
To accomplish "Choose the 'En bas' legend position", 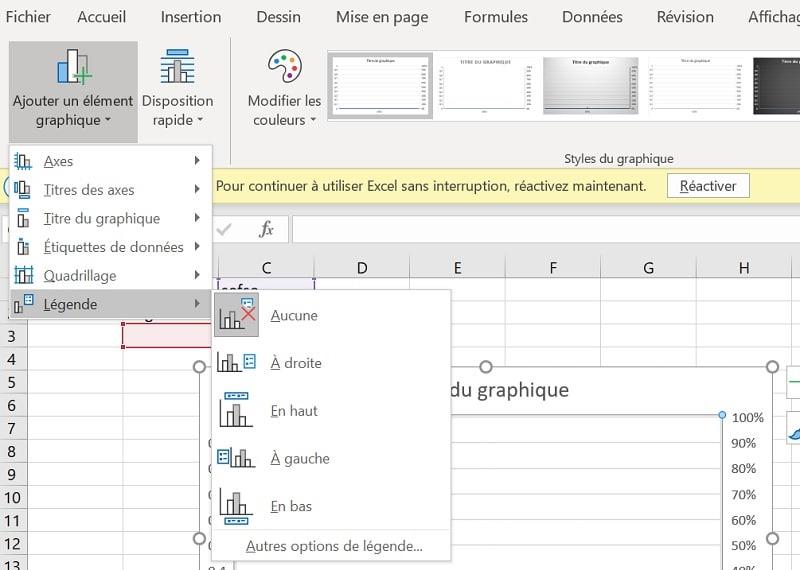I will click(x=237, y=506).
